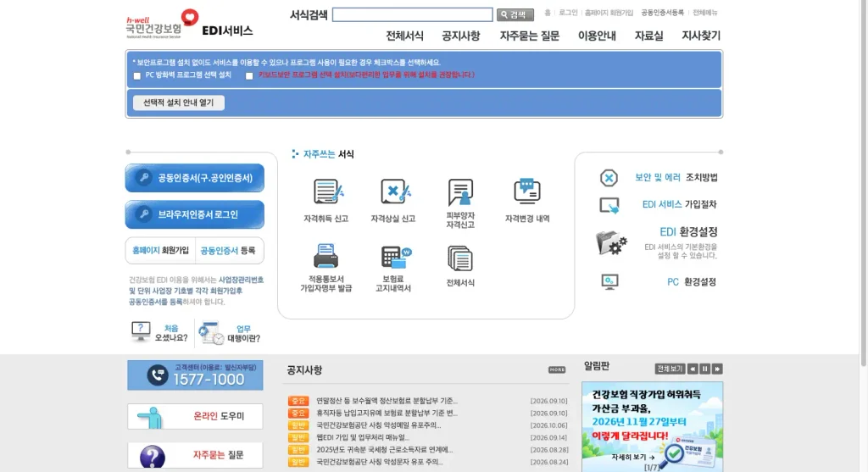The height and width of the screenshot is (472, 868).
Task: Click the 건강보험 직장가입 허위취득 banner
Action: [x=652, y=426]
